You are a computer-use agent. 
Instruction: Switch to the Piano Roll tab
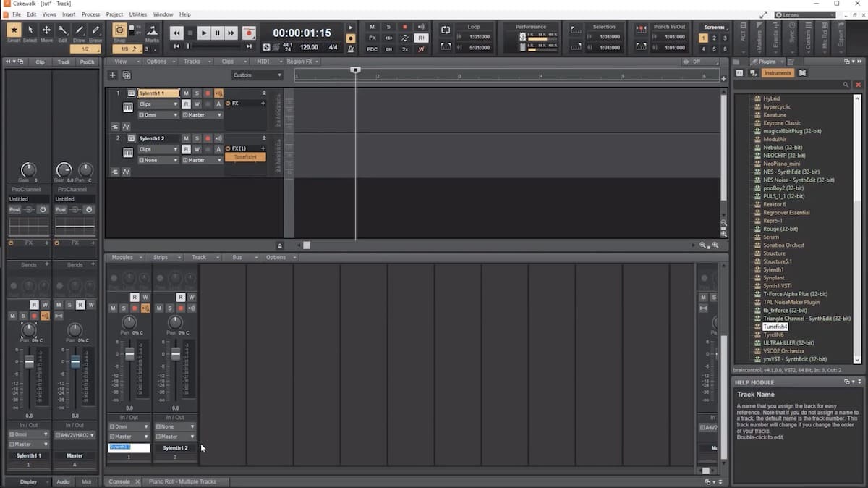[x=183, y=481]
